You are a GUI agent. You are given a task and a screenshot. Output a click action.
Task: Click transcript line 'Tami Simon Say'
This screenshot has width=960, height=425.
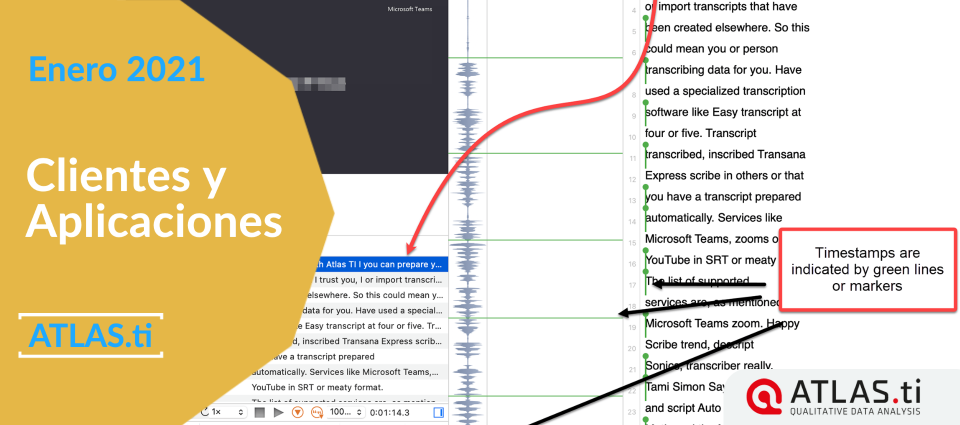coord(686,386)
